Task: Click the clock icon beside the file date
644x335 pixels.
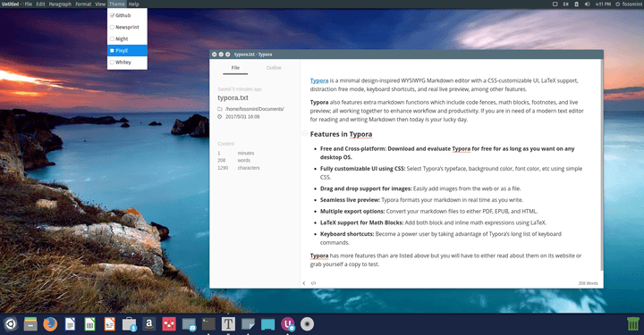Action: click(x=220, y=117)
